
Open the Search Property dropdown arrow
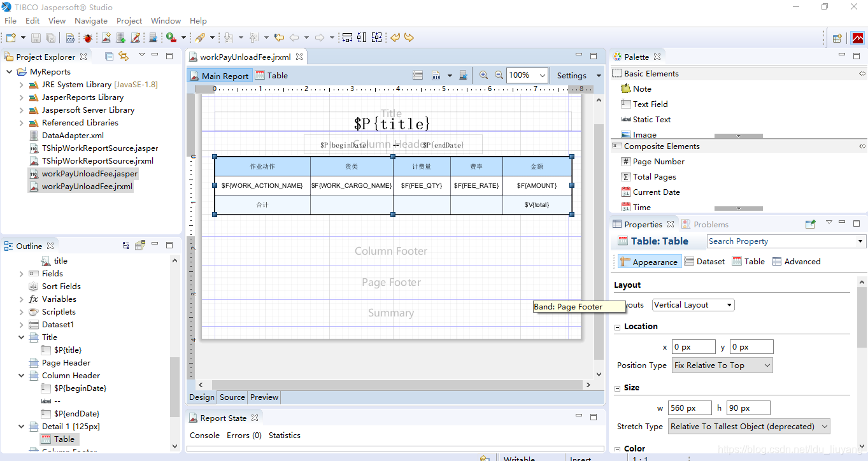(860, 241)
